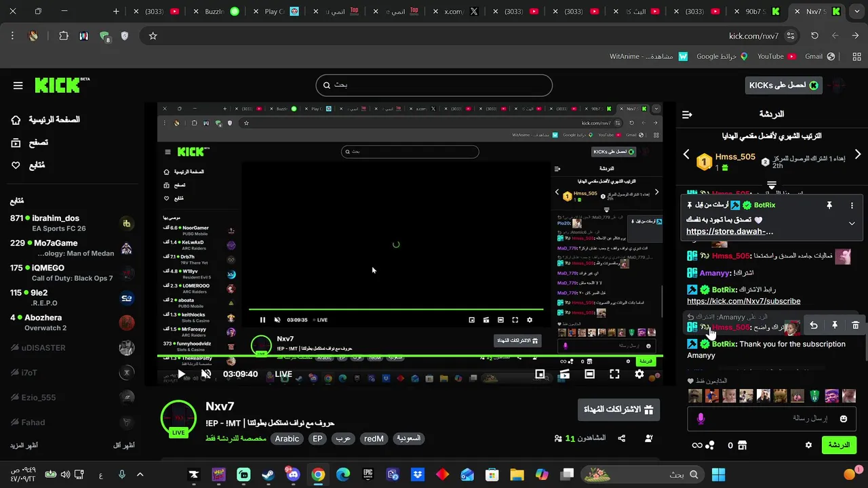This screenshot has width=868, height=488.
Task: Open ibrahim_dos followed channel
Action: coord(72,223)
